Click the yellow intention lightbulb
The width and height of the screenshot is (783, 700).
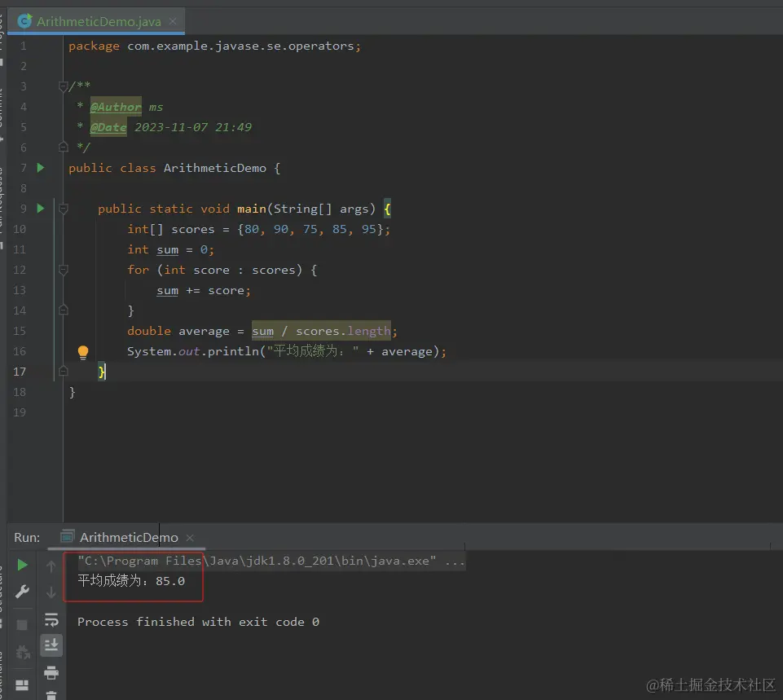click(83, 352)
